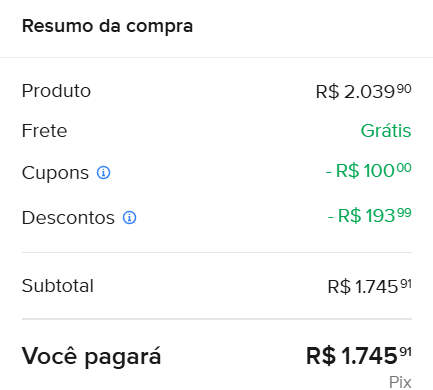This screenshot has height=390, width=433.
Task: Click the coupon discount - R$ 100,00
Action: pyautogui.click(x=369, y=170)
